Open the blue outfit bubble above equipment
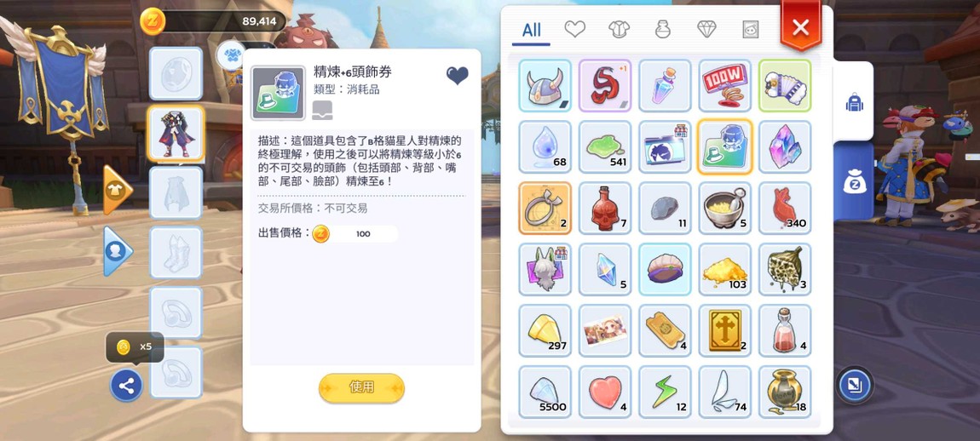This screenshot has width=980, height=441. point(232,55)
